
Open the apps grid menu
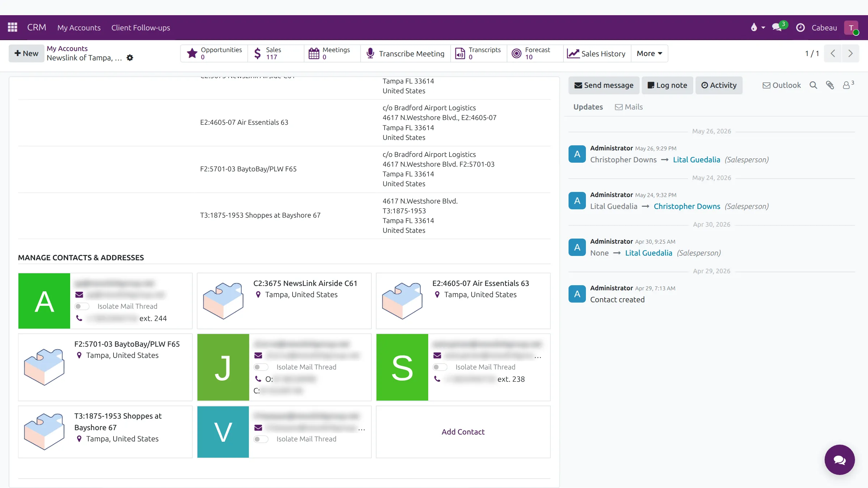pyautogui.click(x=13, y=27)
